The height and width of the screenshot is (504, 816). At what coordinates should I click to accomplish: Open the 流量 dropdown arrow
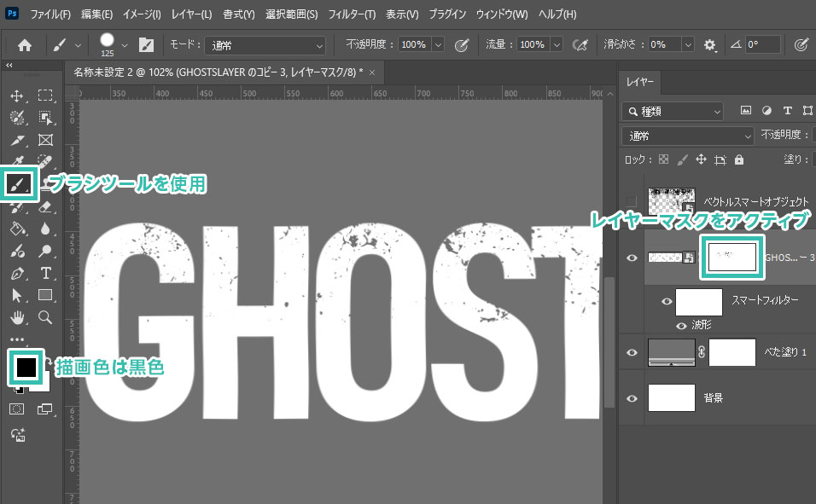click(557, 44)
